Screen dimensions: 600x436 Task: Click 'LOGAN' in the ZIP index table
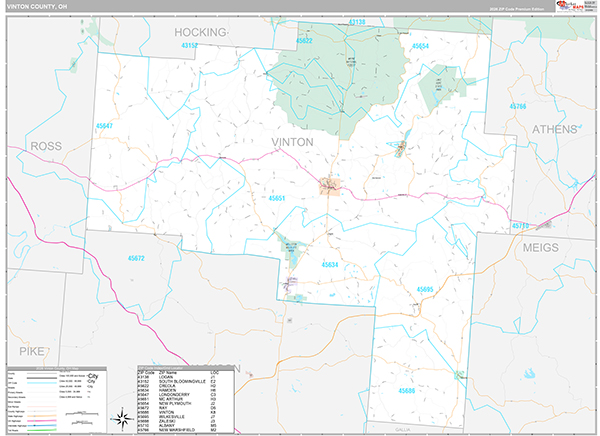pyautogui.click(x=166, y=377)
